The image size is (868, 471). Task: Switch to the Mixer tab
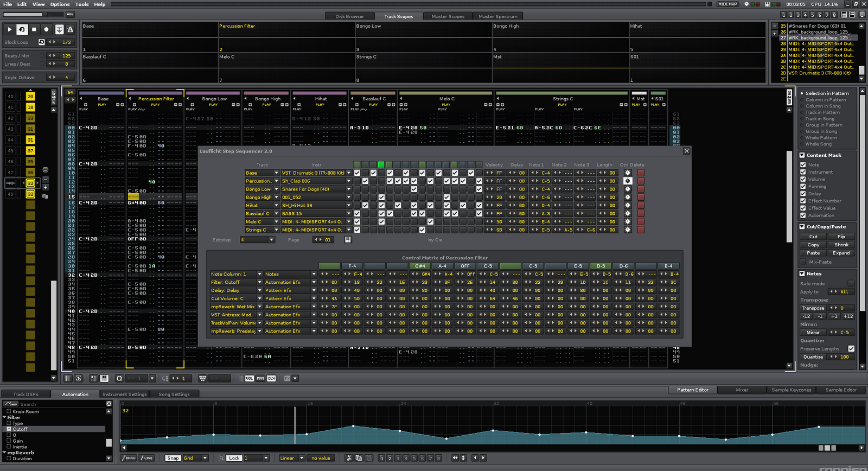tap(742, 390)
